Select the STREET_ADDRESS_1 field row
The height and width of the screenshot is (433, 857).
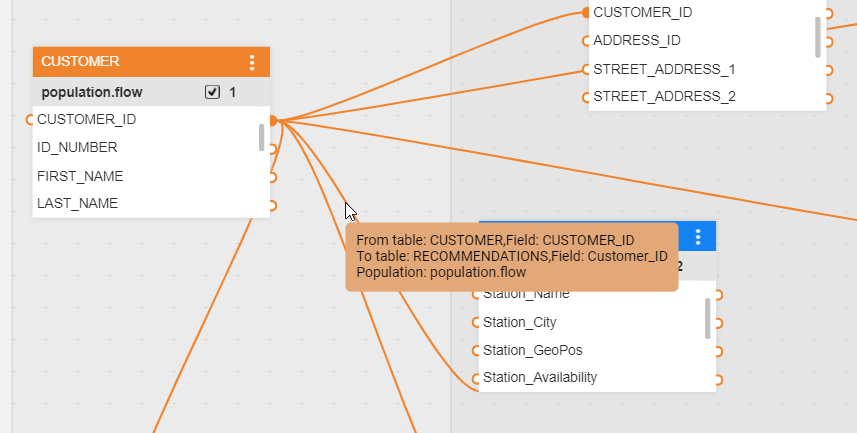(x=664, y=69)
